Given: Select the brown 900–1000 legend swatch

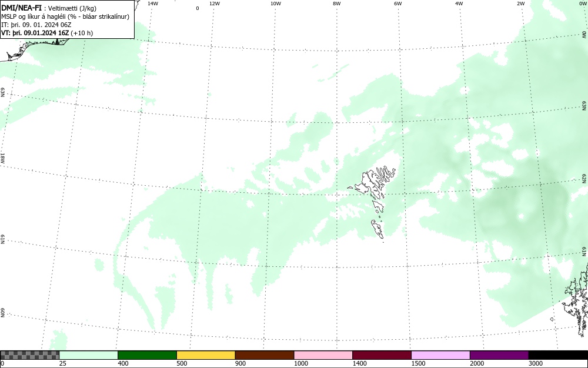Looking at the screenshot, I should (265, 355).
